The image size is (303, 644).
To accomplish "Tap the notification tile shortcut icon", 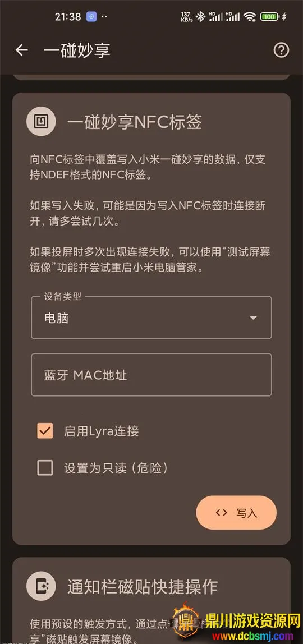I will pyautogui.click(x=41, y=587).
